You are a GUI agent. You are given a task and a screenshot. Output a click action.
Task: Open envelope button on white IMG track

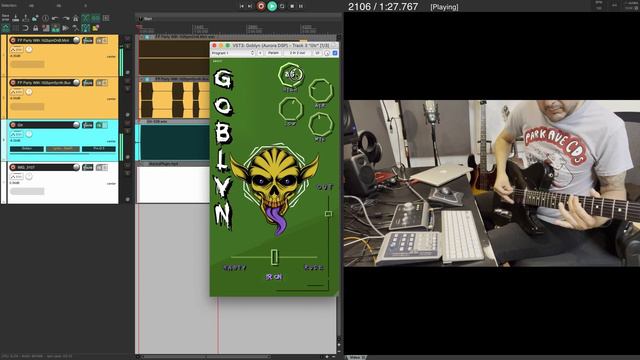tap(17, 177)
